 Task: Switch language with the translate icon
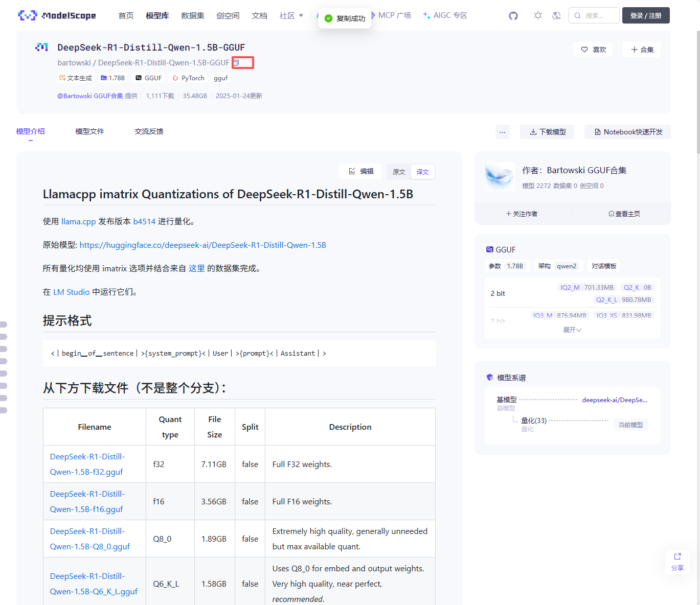tap(557, 16)
